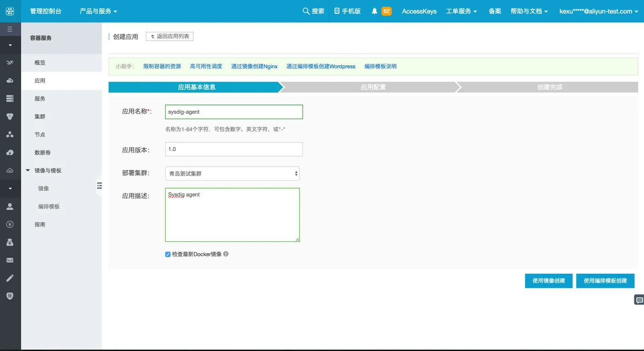This screenshot has height=351, width=644.
Task: Collapse the first dark sidebar section arrow
Action: (x=10, y=45)
